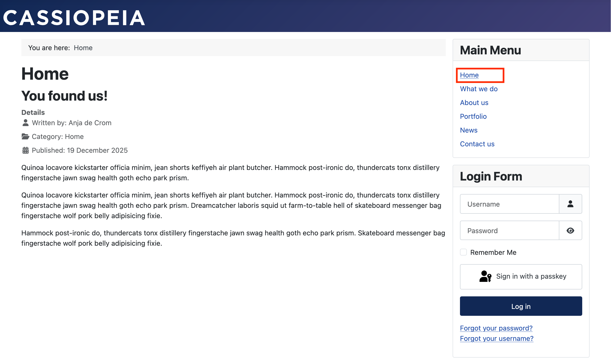Image resolution: width=611 pixels, height=364 pixels.
Task: Click the calendar icon beside Published date
Action: click(x=25, y=150)
